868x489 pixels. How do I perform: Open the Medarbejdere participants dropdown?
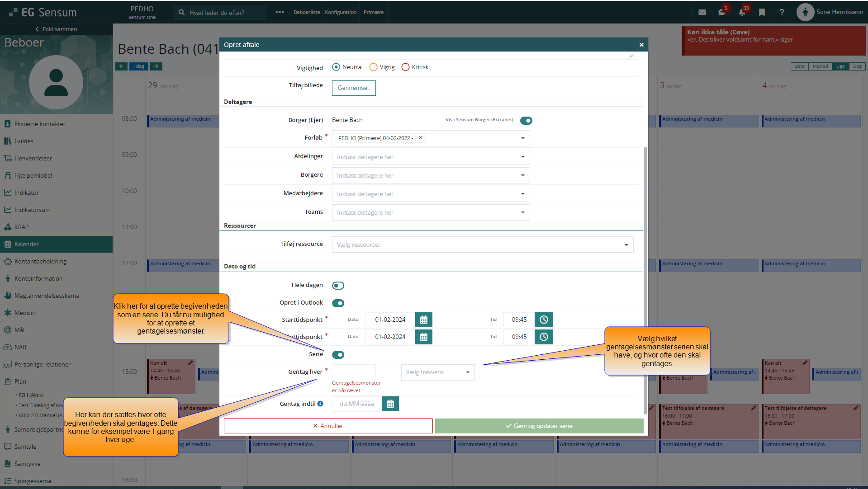[x=430, y=194]
